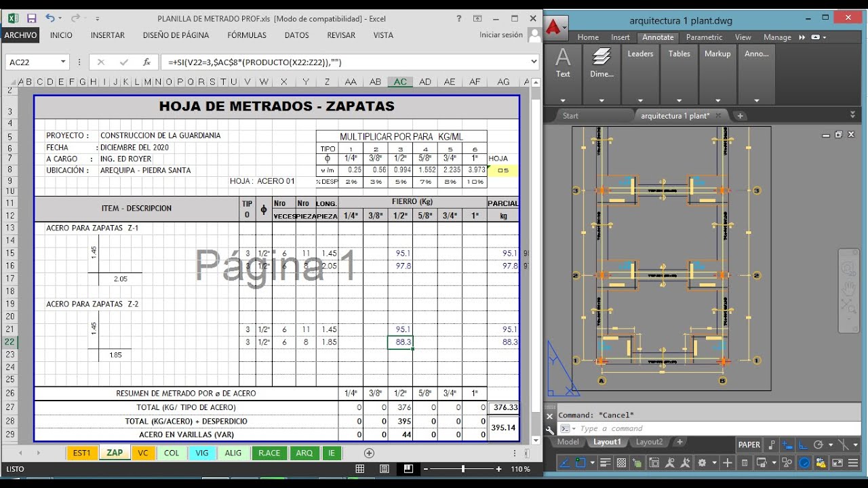Switch to page layout view icon
This screenshot has width=868, height=488.
pyautogui.click(x=384, y=468)
